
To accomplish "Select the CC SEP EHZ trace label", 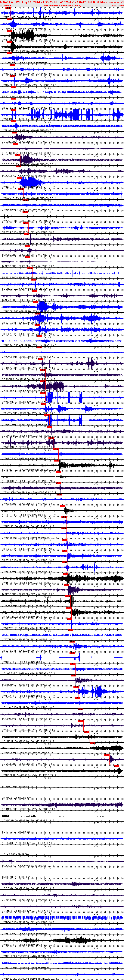I will (29, 28).
